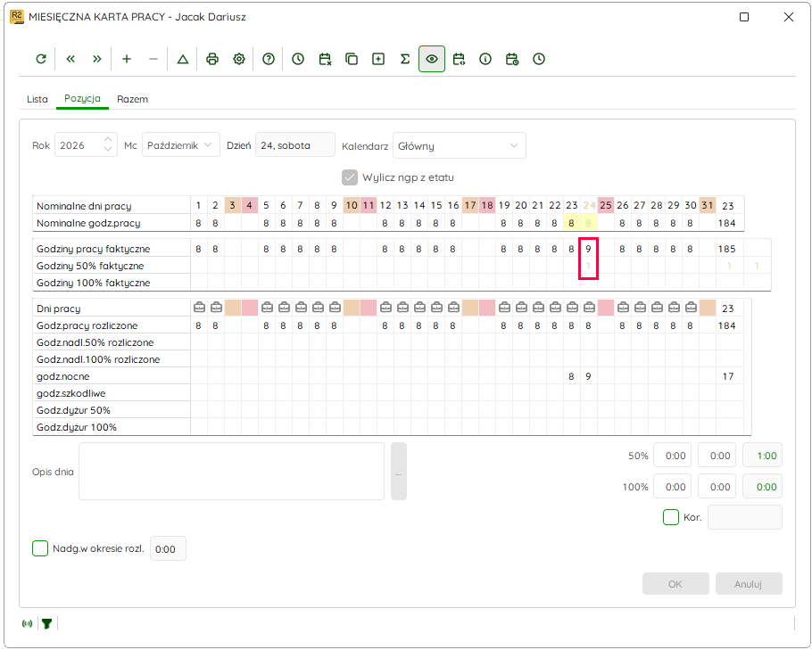
Task: Open settings with the gear icon
Action: point(239,59)
